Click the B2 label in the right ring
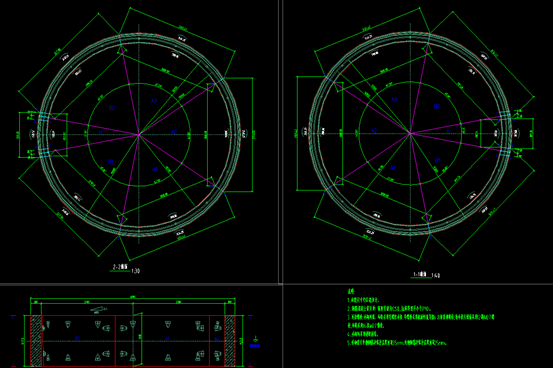 click(x=437, y=106)
